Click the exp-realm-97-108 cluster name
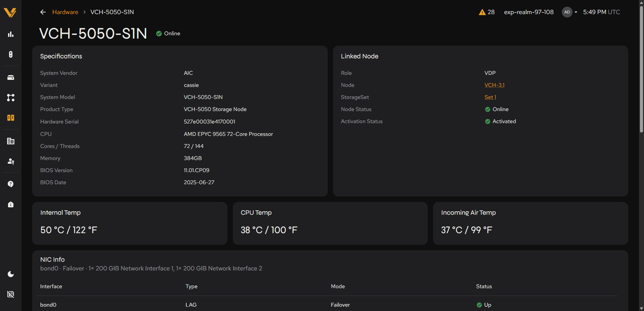Screen dimensions: 644x311 click(x=529, y=12)
